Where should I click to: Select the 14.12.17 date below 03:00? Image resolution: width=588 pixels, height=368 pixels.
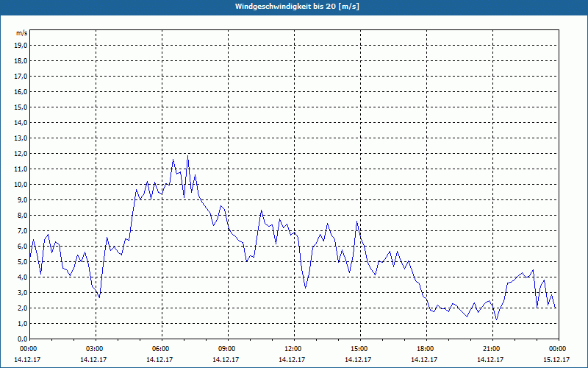click(x=93, y=359)
